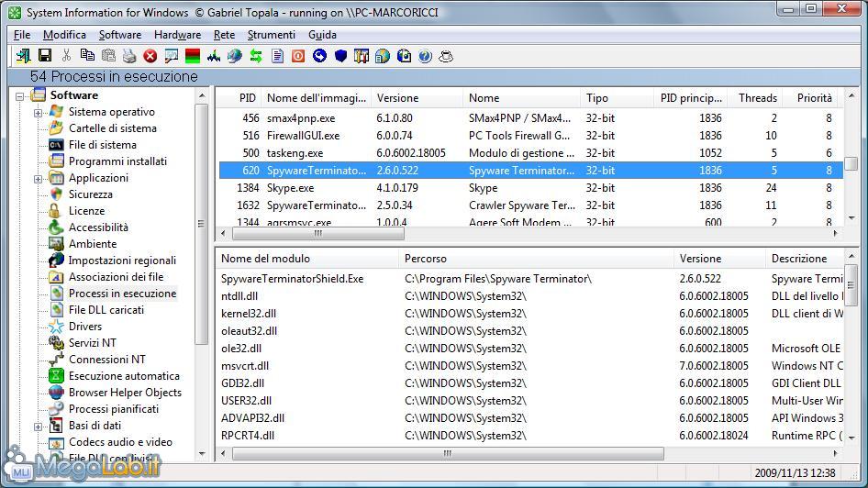Select File di sistema tree item
The image size is (868, 488).
click(103, 145)
